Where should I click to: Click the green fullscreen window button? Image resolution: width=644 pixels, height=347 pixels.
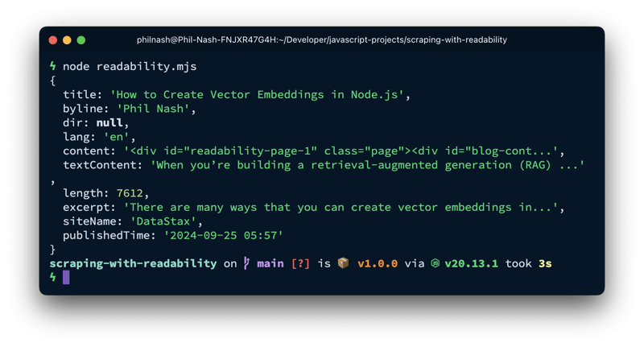(x=81, y=39)
